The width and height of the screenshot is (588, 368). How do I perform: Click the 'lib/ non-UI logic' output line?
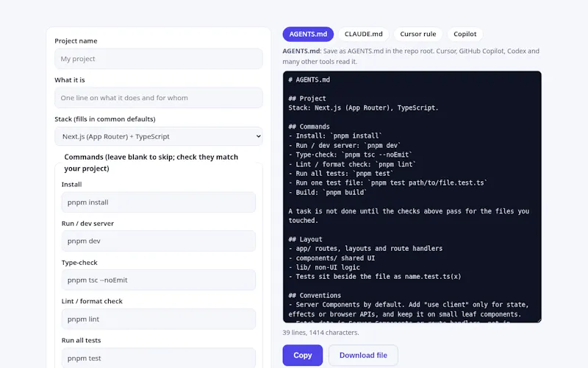pyautogui.click(x=324, y=267)
